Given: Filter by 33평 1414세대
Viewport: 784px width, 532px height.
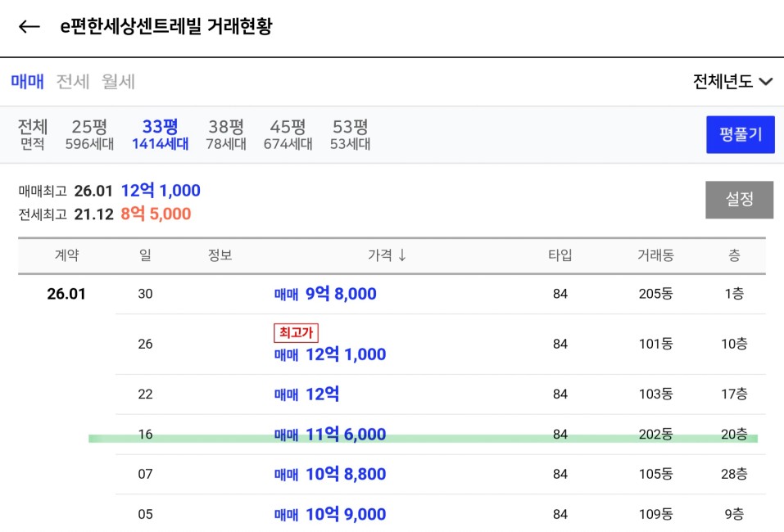Looking at the screenshot, I should tap(160, 135).
